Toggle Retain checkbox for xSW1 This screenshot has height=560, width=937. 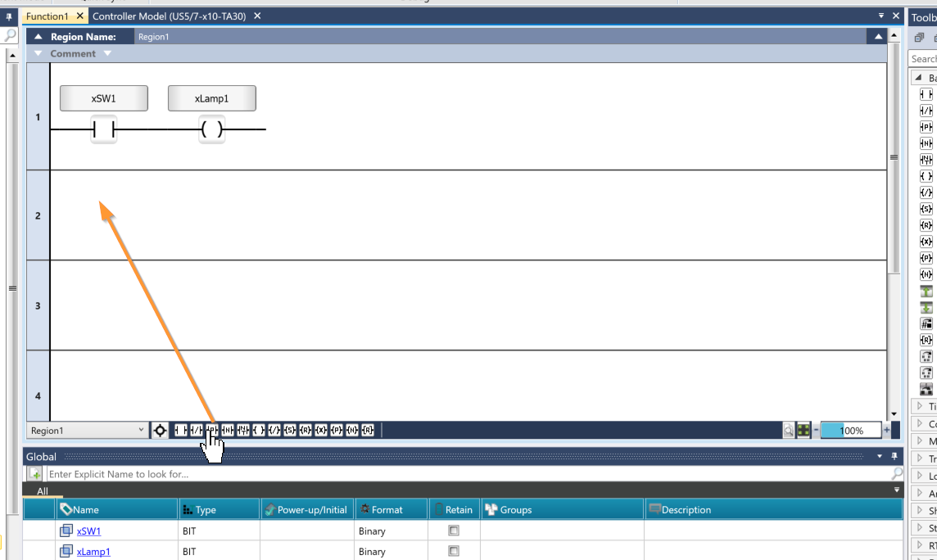tap(454, 531)
